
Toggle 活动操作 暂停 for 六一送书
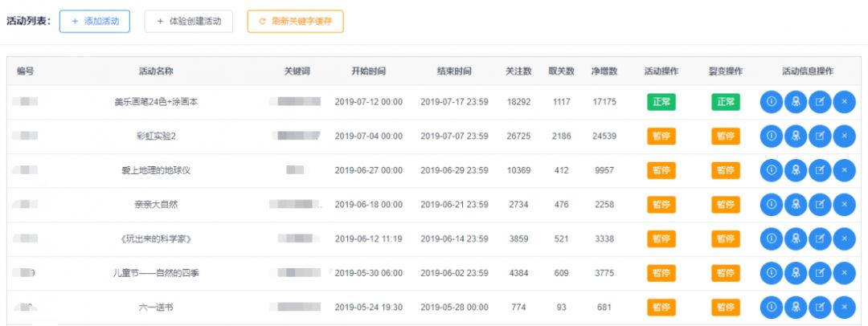pos(661,307)
